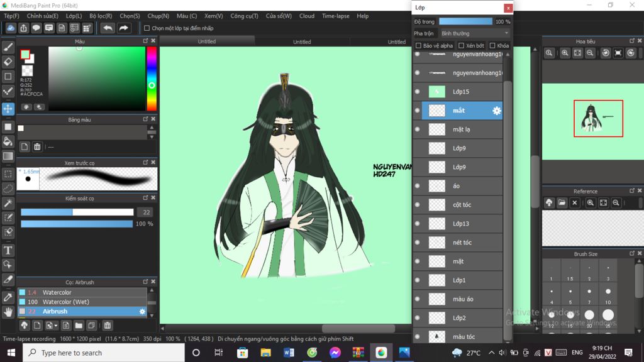Hide the màu áo layer
Viewport: 644px width, 362px height.
click(418, 299)
